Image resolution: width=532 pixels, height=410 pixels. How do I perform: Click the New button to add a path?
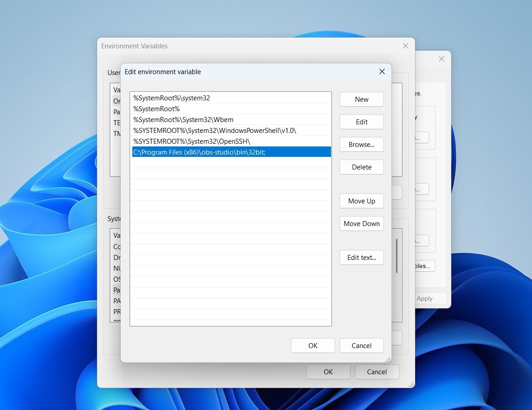click(x=361, y=99)
